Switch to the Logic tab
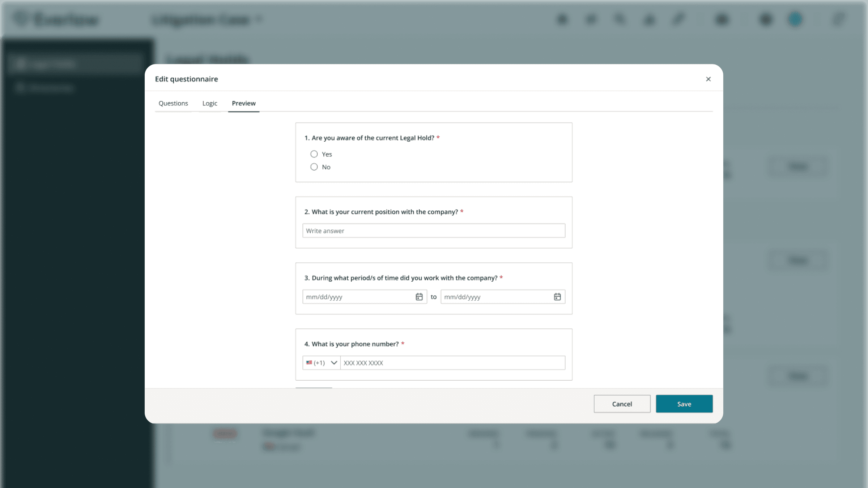This screenshot has width=868, height=488. 210,103
